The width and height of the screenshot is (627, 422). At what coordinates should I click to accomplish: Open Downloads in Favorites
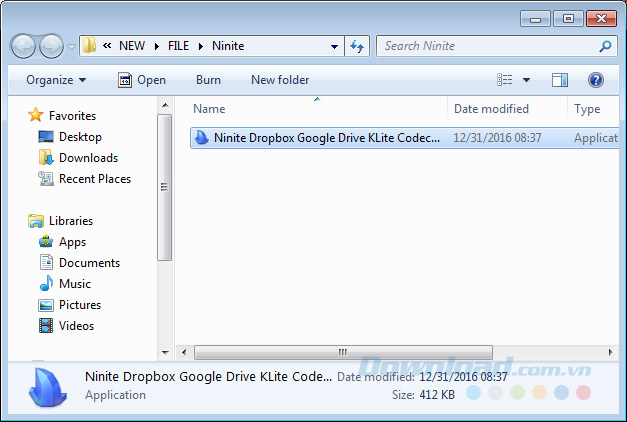pos(88,158)
